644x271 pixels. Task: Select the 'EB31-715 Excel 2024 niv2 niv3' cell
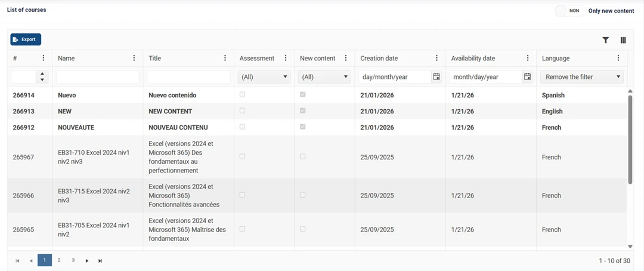(98, 195)
